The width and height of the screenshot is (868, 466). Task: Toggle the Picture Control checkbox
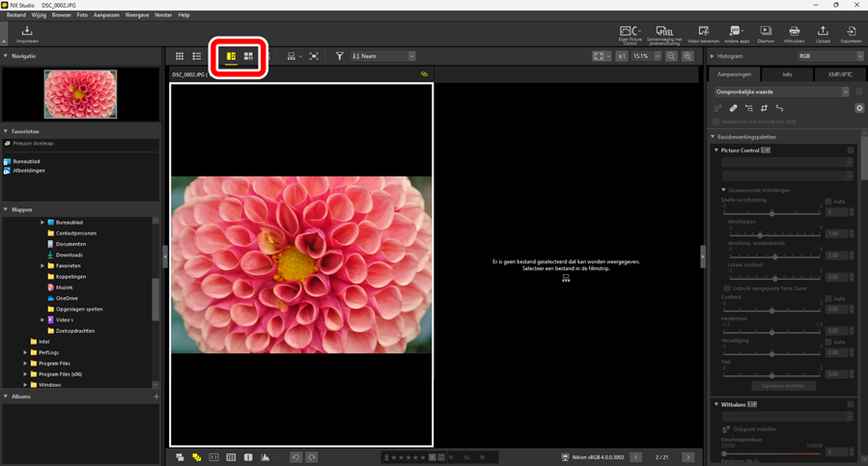point(851,151)
